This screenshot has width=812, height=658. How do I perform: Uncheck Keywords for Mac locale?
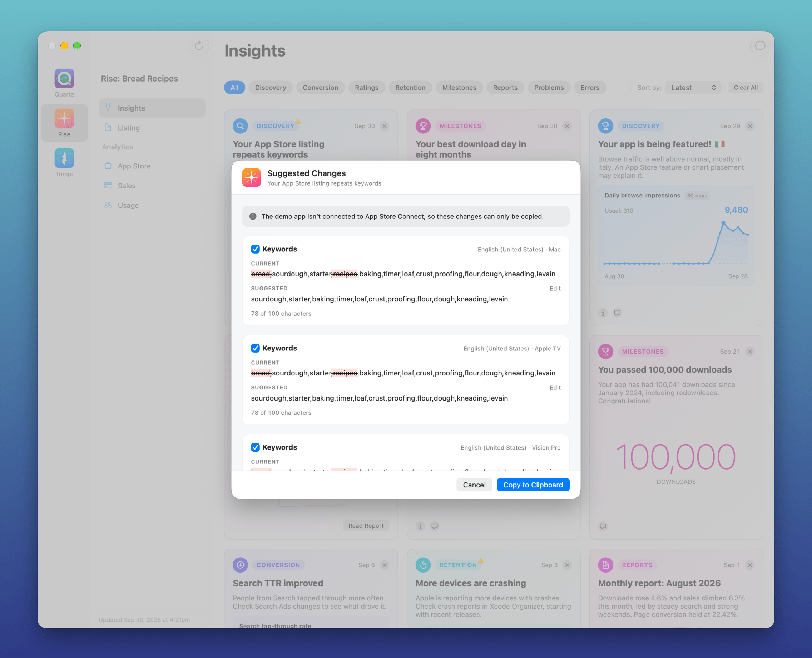[255, 249]
